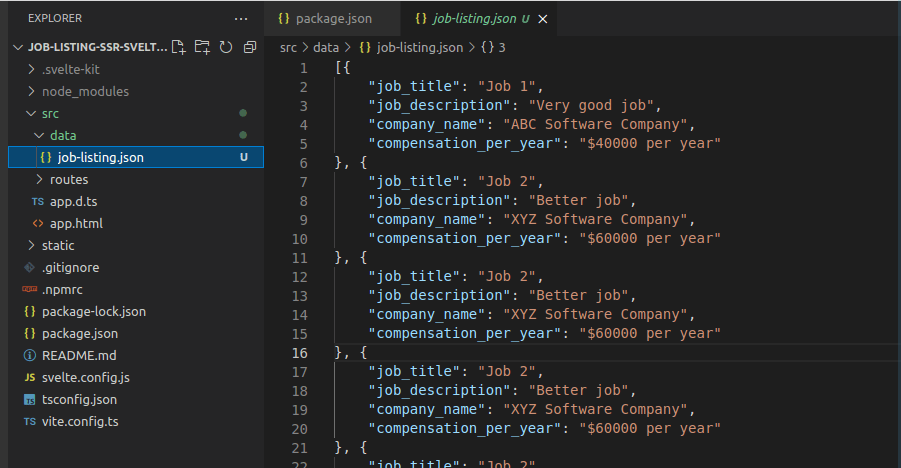The image size is (901, 468).
Task: Click "Better job" value on line 18
Action: pyautogui.click(x=579, y=390)
